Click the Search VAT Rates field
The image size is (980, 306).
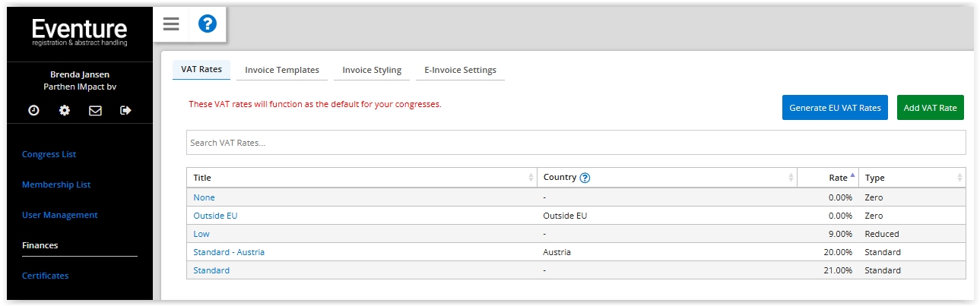click(x=576, y=143)
